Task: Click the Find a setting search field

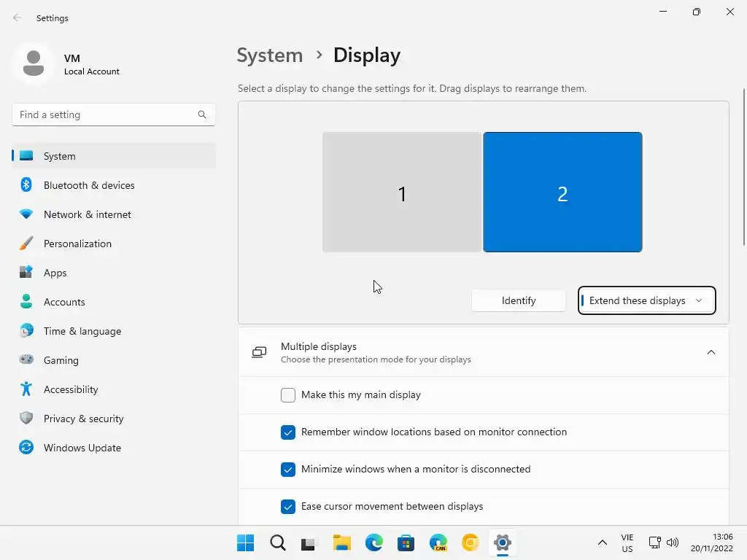Action: coord(113,114)
